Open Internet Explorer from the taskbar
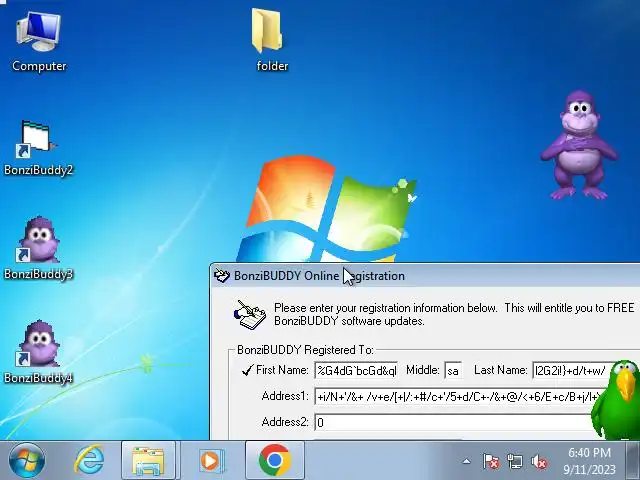 click(x=89, y=460)
